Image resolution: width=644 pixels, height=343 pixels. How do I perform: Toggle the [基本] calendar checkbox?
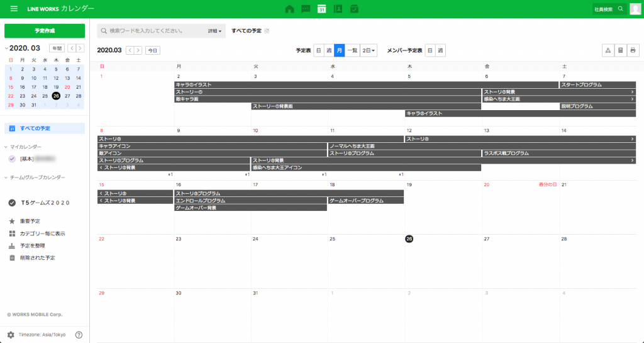[12, 159]
